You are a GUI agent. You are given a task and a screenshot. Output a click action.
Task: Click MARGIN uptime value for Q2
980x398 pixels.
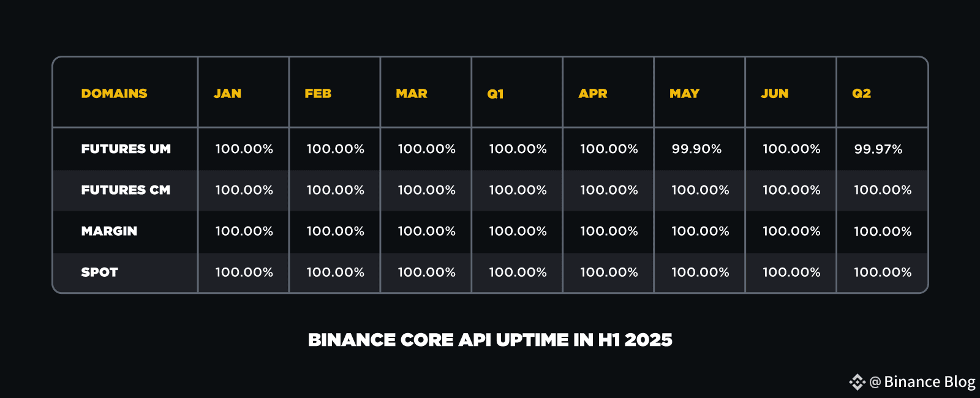883,231
